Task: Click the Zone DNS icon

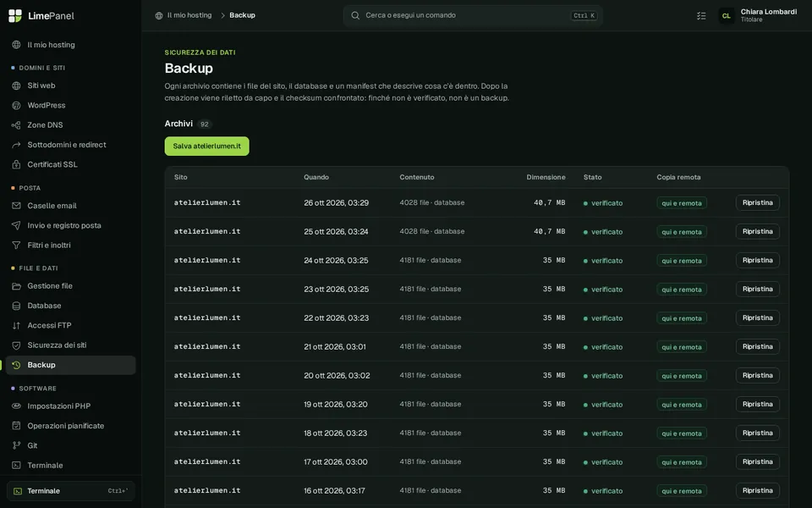Action: point(17,125)
